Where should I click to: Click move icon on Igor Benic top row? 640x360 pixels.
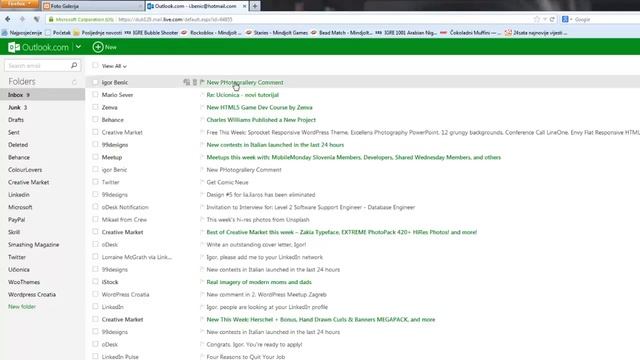click(187, 82)
